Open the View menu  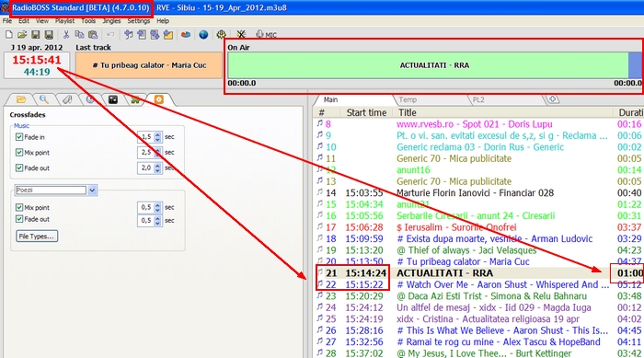pos(42,21)
